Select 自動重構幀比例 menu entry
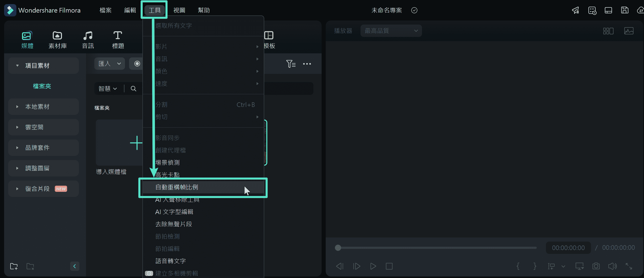 (x=203, y=187)
